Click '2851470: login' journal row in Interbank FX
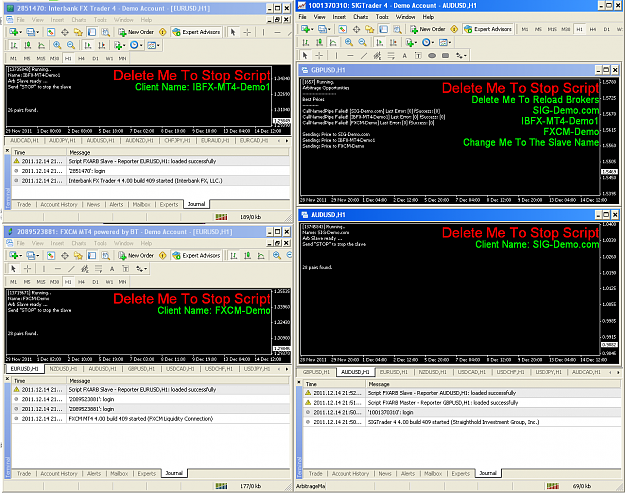 tap(151, 171)
